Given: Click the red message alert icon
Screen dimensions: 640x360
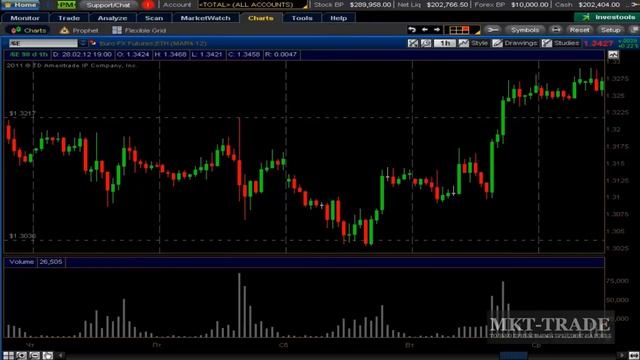Looking at the screenshot, I should [148, 5].
